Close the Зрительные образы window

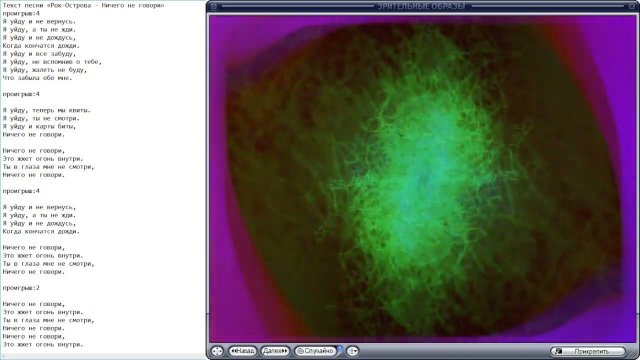click(x=632, y=6)
